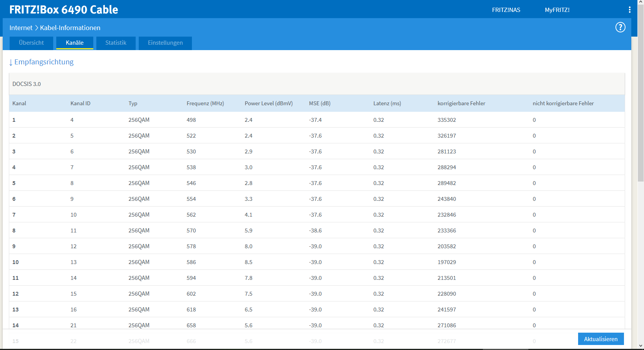644x350 pixels.
Task: Click the Power Level (dBmV) column header
Action: click(x=269, y=103)
